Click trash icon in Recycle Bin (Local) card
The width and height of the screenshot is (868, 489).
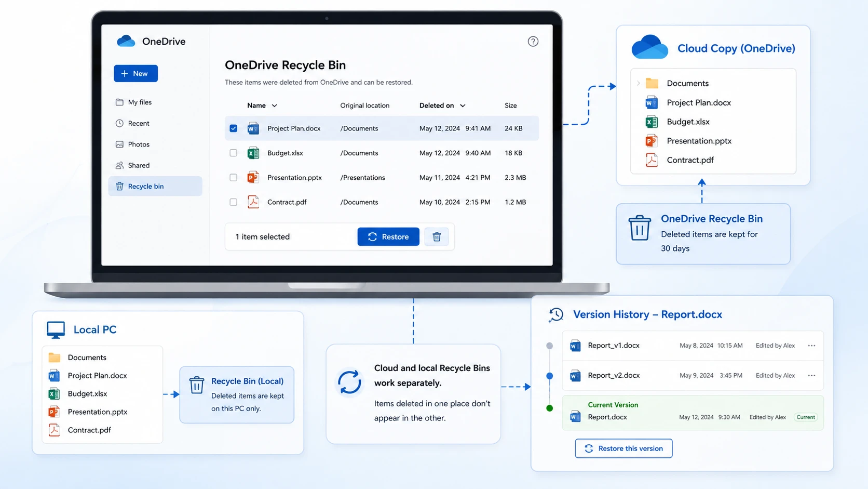196,385
